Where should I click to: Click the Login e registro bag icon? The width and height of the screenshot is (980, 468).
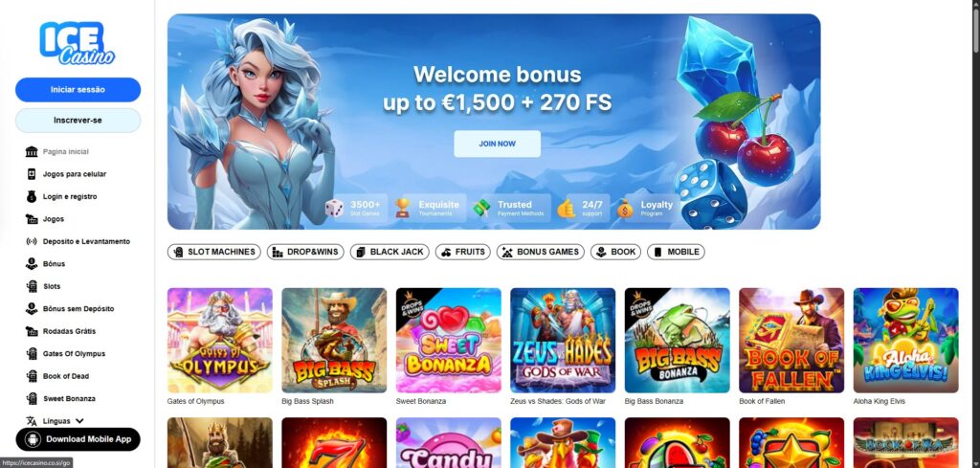(x=32, y=197)
